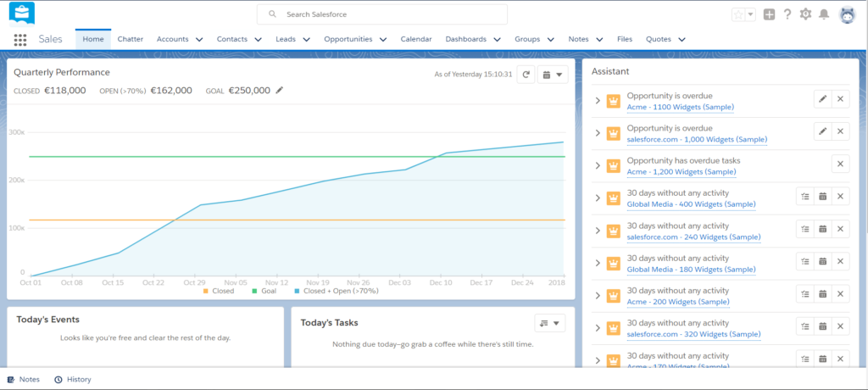Open the global actions plus icon
The height and width of the screenshot is (390, 868).
[x=769, y=15]
